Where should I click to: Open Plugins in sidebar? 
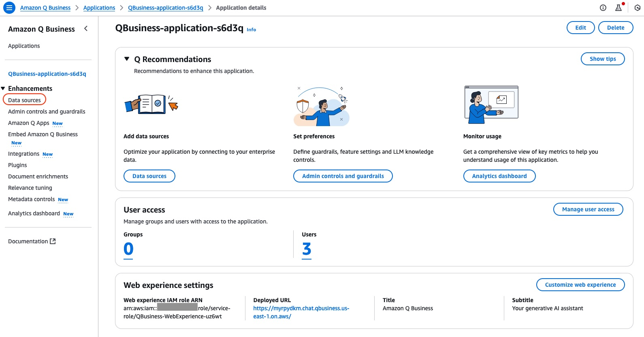tap(17, 165)
